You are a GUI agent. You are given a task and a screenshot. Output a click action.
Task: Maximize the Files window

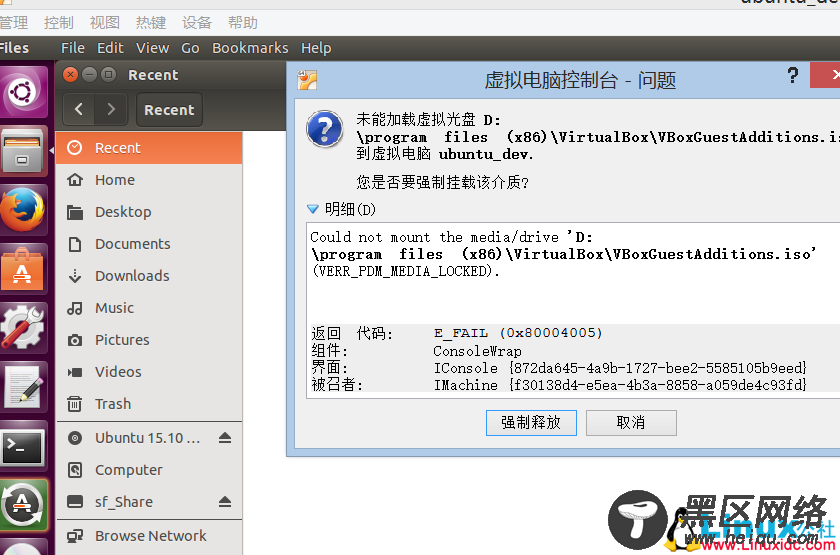click(108, 74)
